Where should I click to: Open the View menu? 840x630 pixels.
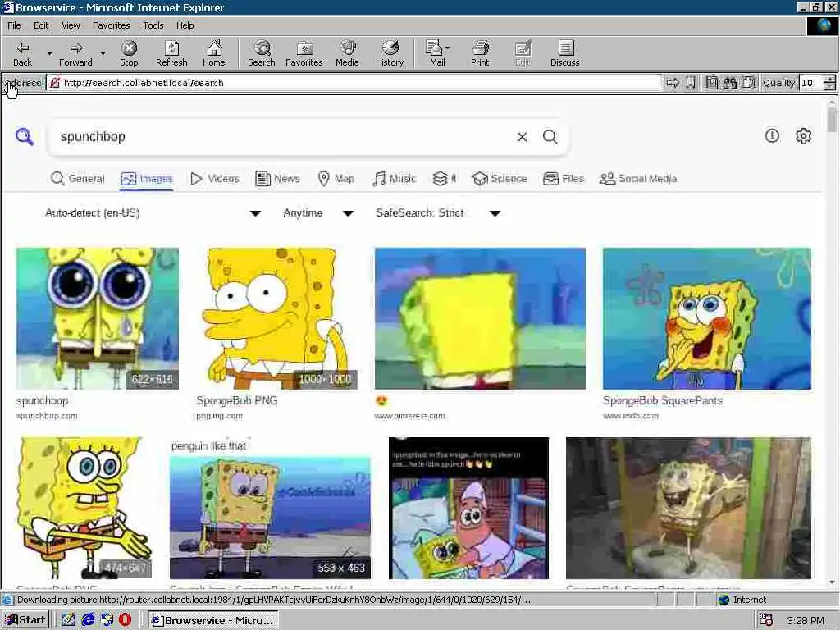click(71, 25)
